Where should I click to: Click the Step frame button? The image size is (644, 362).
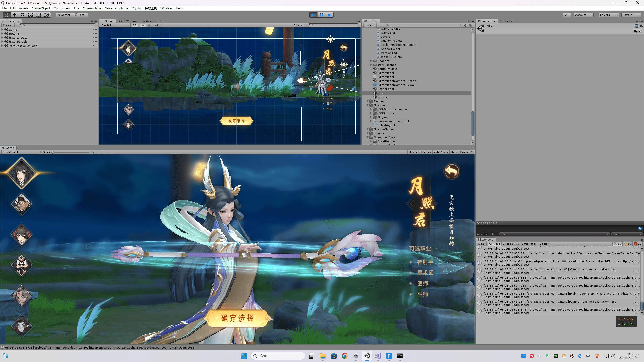click(329, 15)
